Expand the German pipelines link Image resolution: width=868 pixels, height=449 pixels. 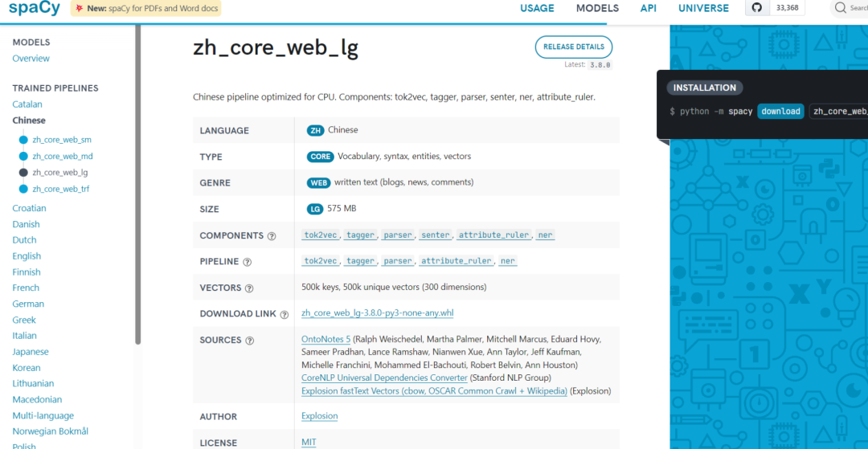tap(28, 304)
